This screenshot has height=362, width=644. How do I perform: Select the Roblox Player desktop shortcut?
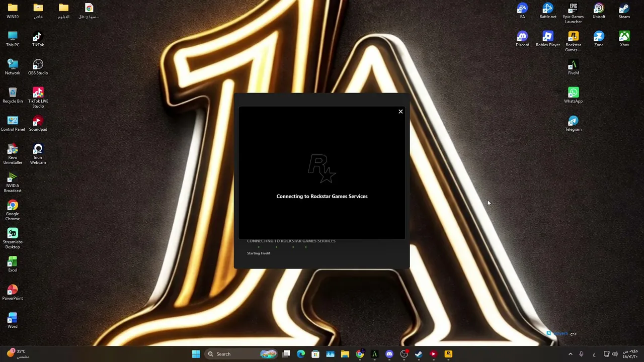click(548, 39)
